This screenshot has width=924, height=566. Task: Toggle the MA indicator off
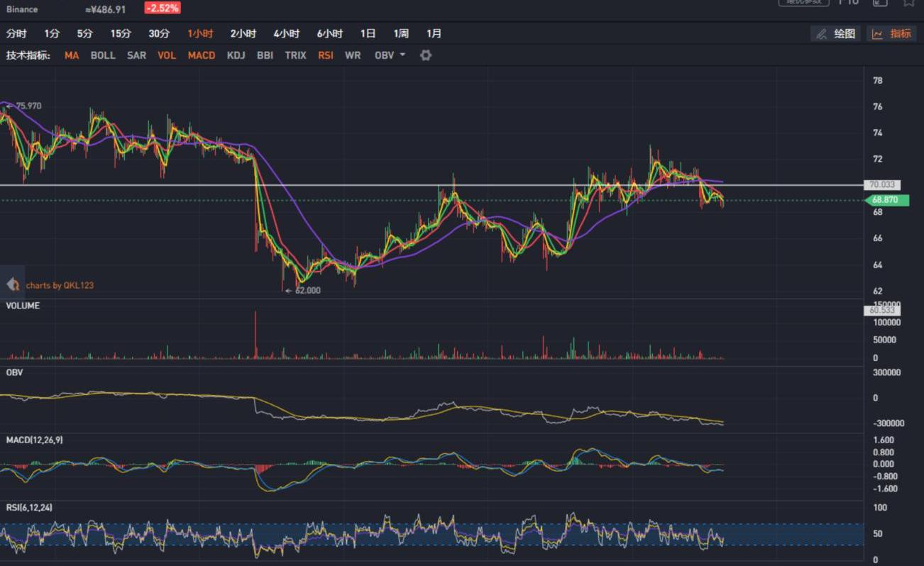(x=72, y=55)
